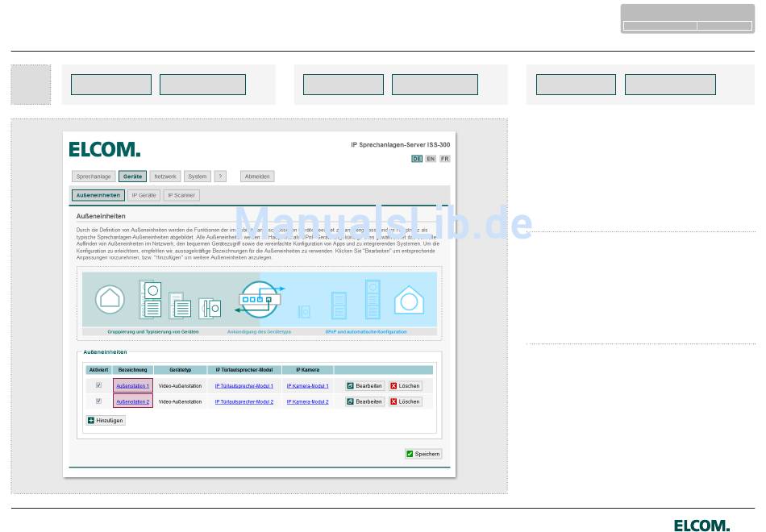Switch language to FR
Image resolution: width=766 pixels, height=532 pixels.
(444, 159)
